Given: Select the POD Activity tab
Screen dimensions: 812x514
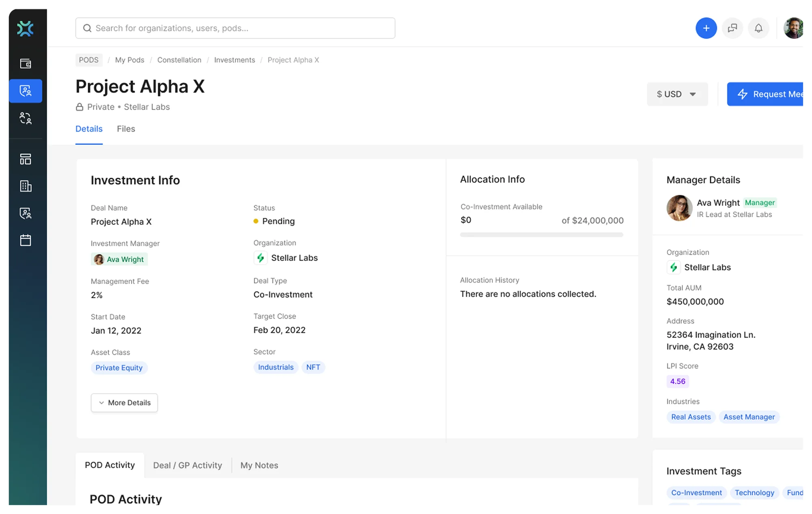Looking at the screenshot, I should 110,465.
